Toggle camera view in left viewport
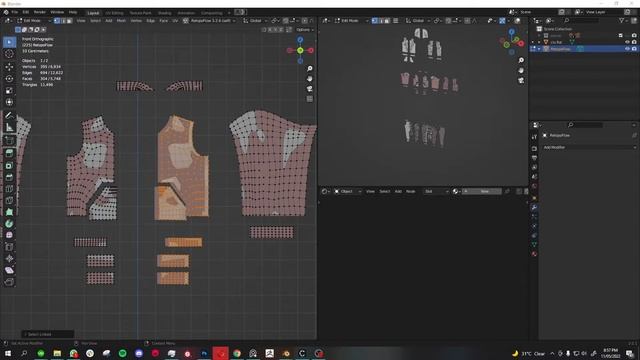 pos(310,89)
